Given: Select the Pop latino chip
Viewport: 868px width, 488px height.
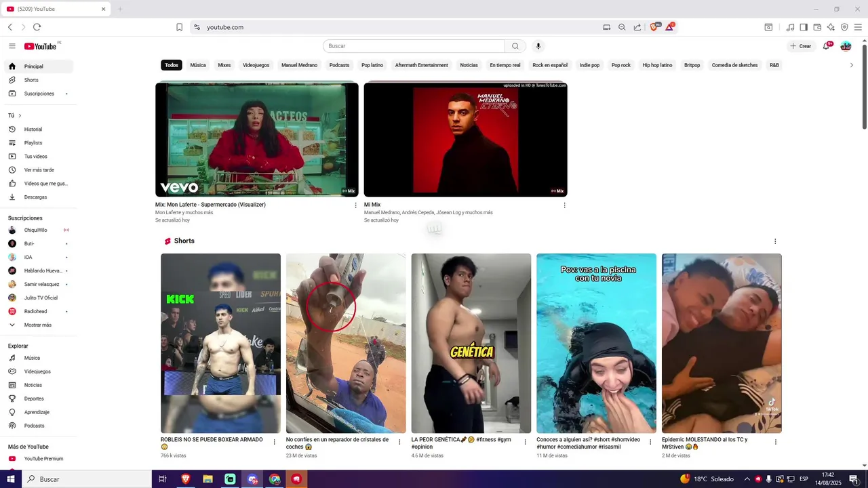Looking at the screenshot, I should click(x=372, y=65).
